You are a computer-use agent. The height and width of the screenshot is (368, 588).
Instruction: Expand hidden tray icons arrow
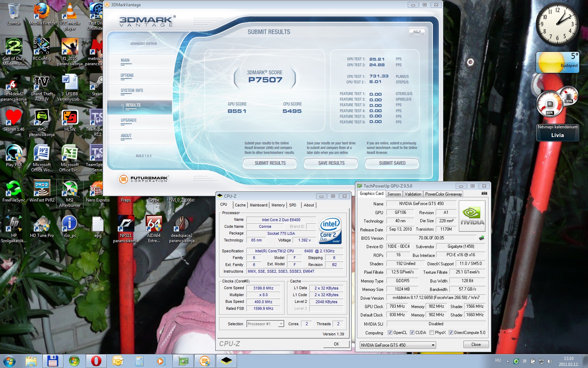pos(507,361)
